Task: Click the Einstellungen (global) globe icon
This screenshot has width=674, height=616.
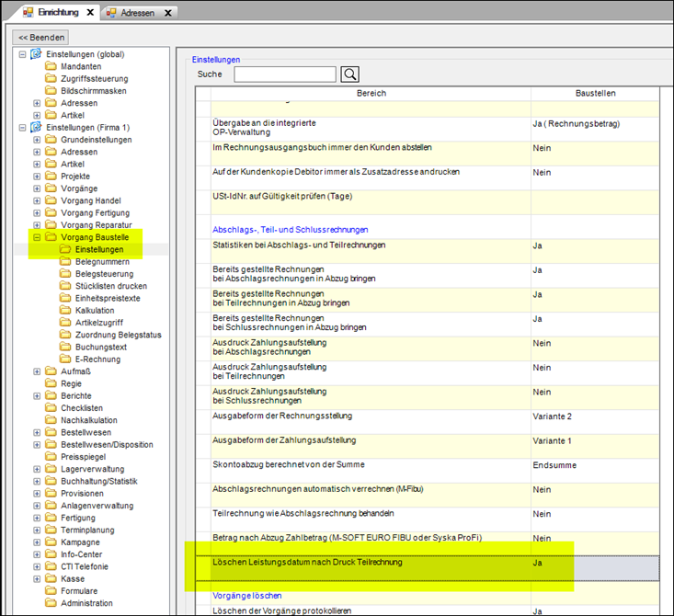Action: point(37,54)
